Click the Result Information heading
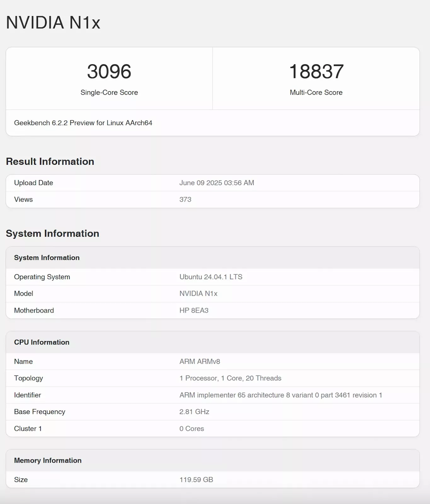 coord(50,161)
